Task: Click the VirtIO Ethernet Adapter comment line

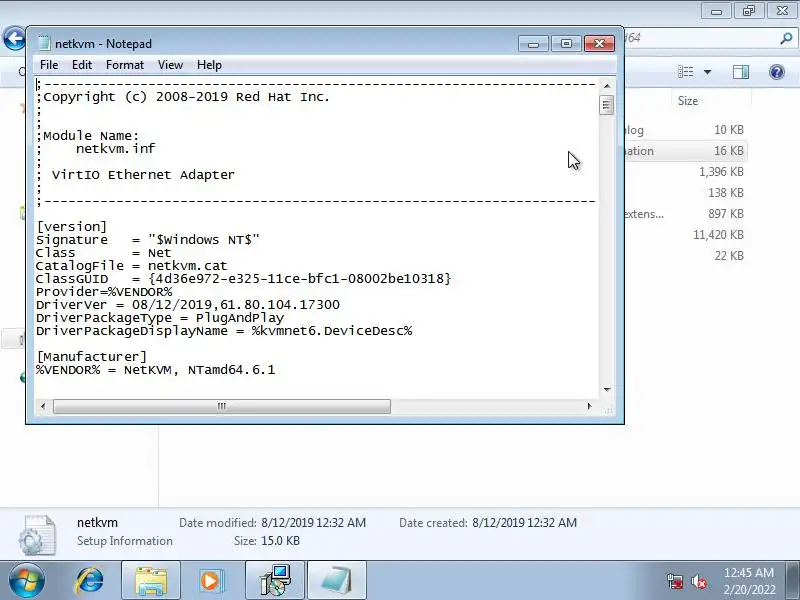Action: pos(135,175)
